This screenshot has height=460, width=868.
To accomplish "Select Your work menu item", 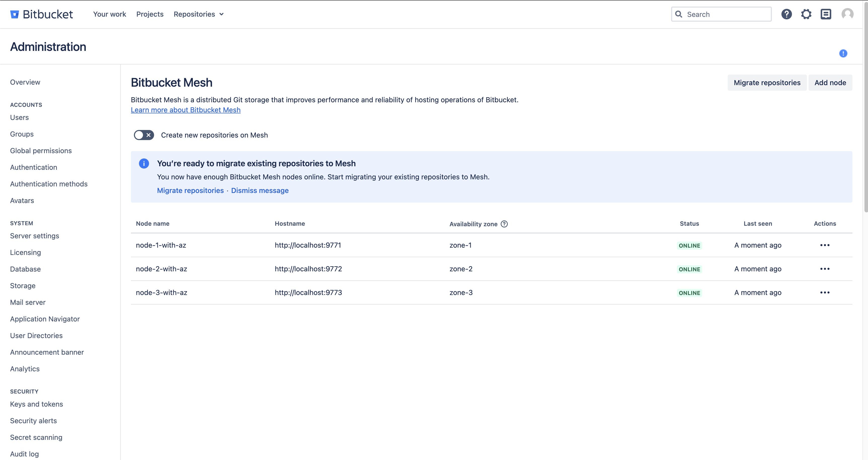I will pos(110,14).
